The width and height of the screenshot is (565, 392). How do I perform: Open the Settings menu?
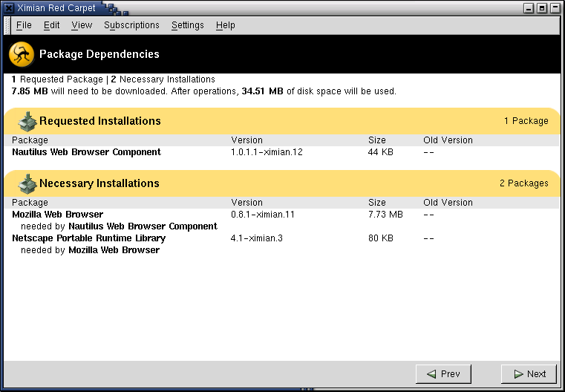[x=187, y=25]
